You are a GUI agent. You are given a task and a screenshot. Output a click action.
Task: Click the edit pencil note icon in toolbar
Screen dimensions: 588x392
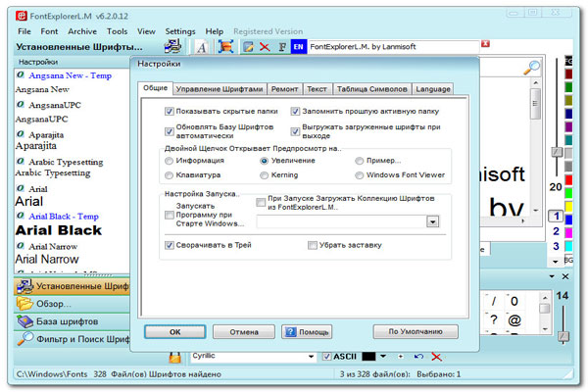click(248, 47)
